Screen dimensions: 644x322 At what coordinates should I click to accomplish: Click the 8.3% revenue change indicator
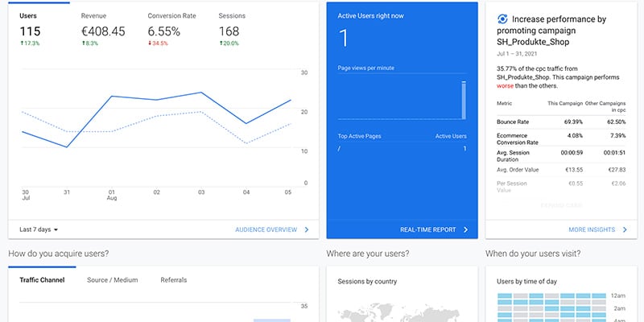click(x=89, y=43)
